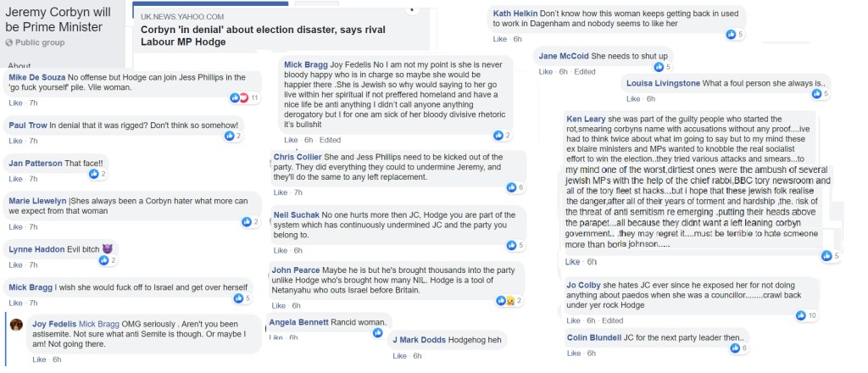Image resolution: width=868 pixels, height=373 pixels.
Task: Open the group title Jeremy Corbyn will be Prime Minister
Action: [x=62, y=16]
